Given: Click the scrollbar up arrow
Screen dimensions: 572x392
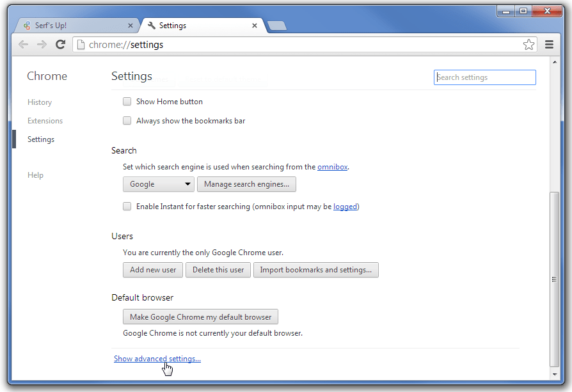Looking at the screenshot, I should [555, 62].
